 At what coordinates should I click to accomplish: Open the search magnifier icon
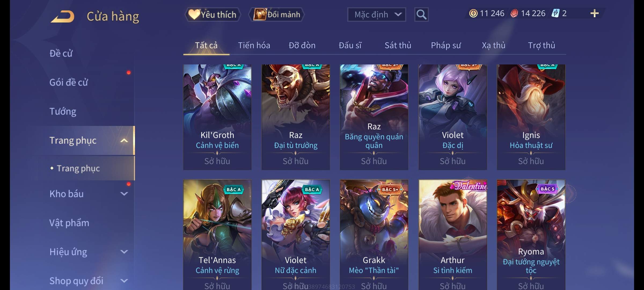tap(421, 15)
